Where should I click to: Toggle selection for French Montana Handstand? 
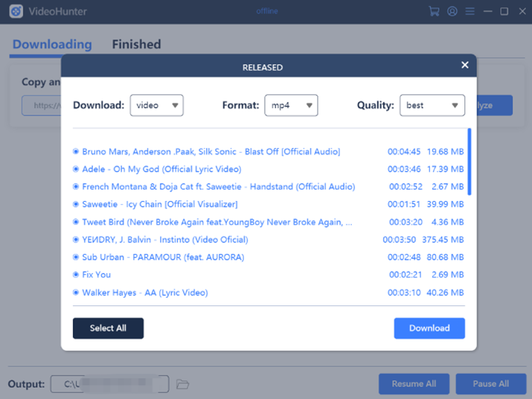click(x=76, y=186)
